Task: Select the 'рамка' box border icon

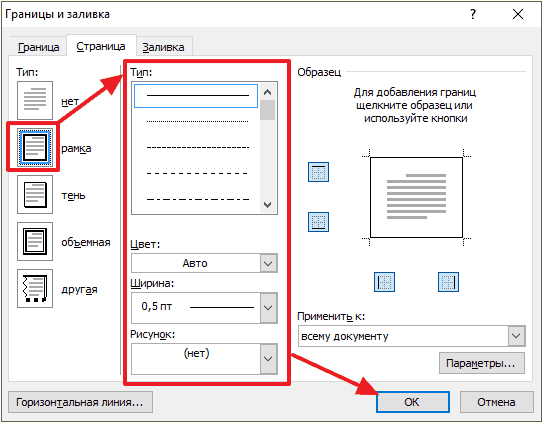Action: point(35,148)
